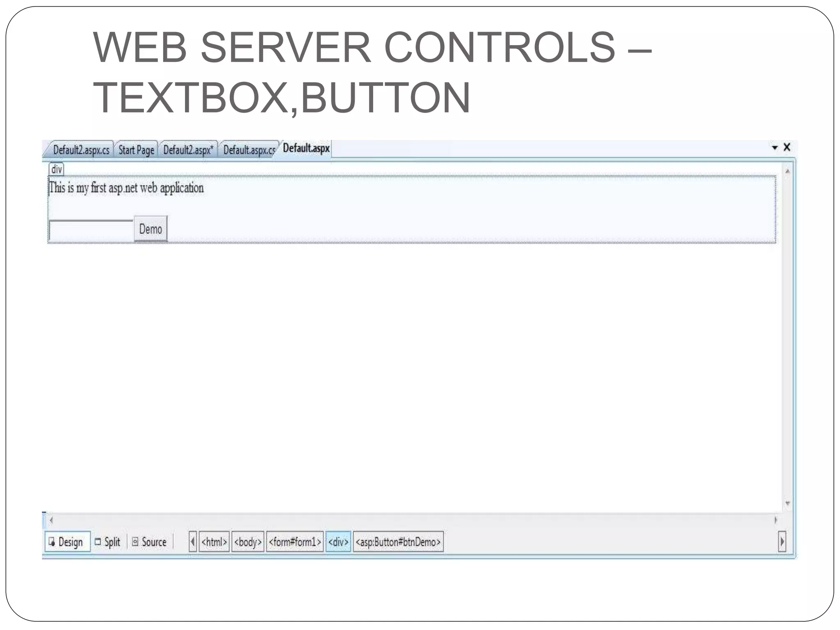Select the highlighted <div> tag in navigator
The width and height of the screenshot is (840, 630).
[x=338, y=542]
